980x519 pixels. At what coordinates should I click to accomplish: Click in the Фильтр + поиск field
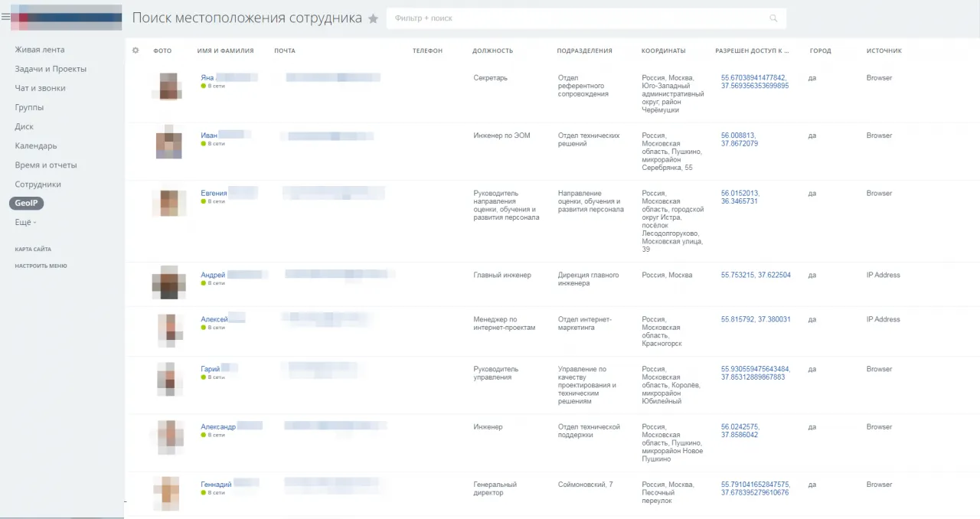(x=574, y=18)
